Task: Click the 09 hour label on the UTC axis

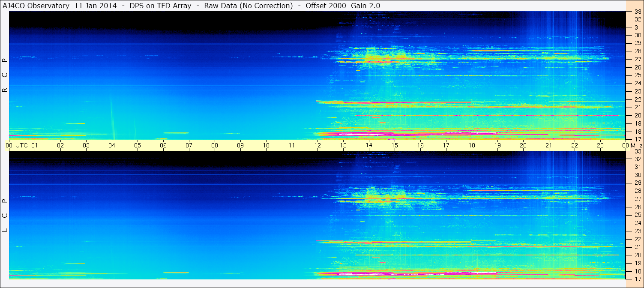Action: [x=240, y=145]
